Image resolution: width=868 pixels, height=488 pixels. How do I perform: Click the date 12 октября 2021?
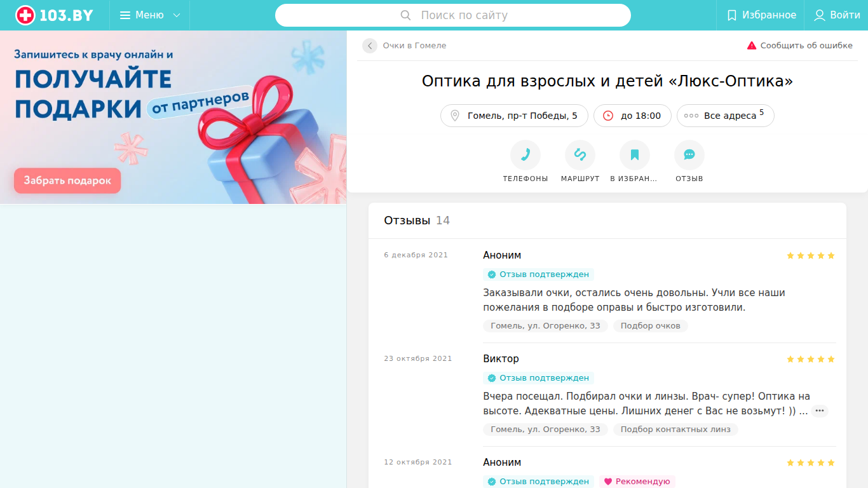click(x=418, y=463)
